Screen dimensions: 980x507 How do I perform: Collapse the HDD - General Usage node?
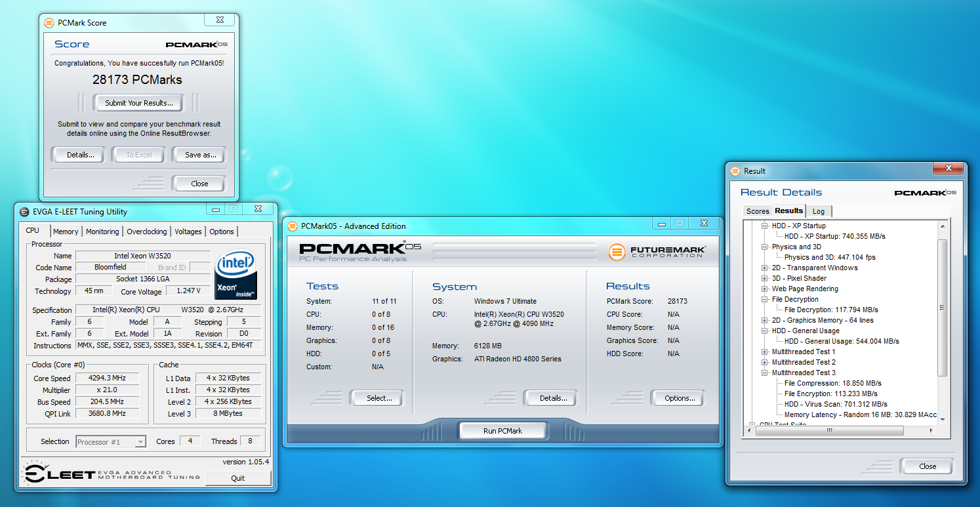tap(765, 331)
